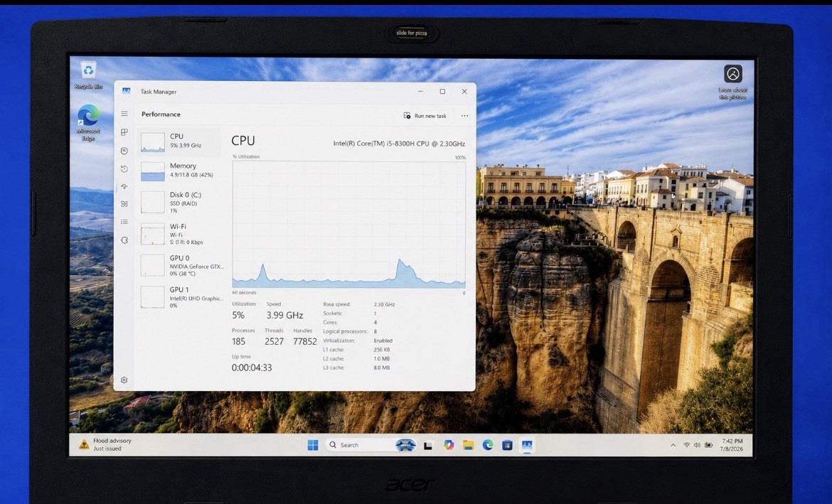Viewport: 832px width, 504px height.
Task: Open the Windows Start menu
Action: coord(313,445)
